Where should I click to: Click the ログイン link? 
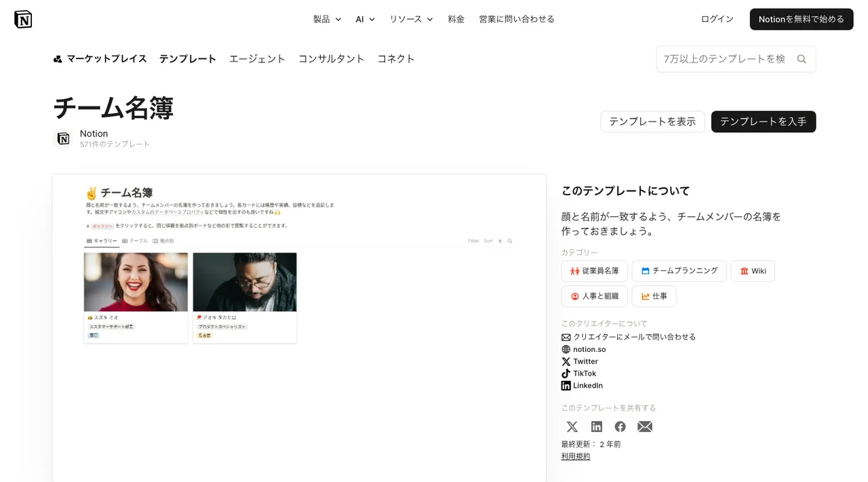(717, 19)
